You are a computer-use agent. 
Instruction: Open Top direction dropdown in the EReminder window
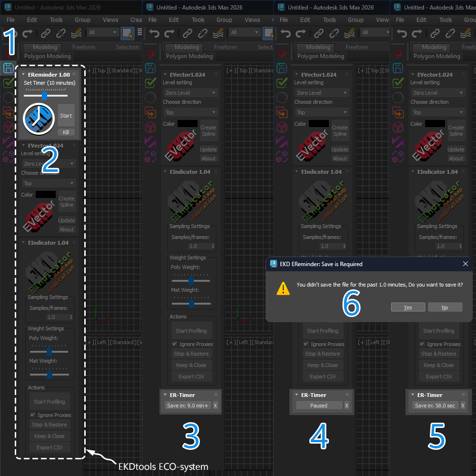(49, 183)
